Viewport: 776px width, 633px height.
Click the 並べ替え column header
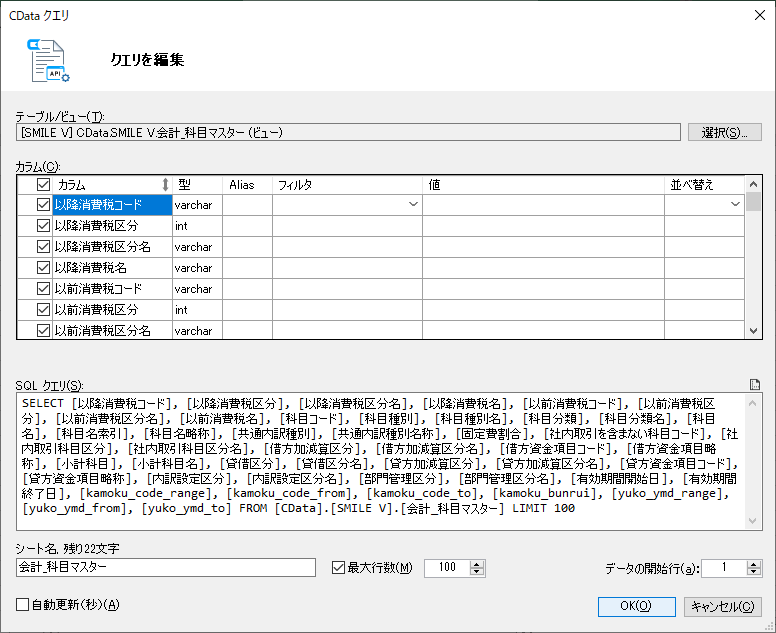[704, 185]
